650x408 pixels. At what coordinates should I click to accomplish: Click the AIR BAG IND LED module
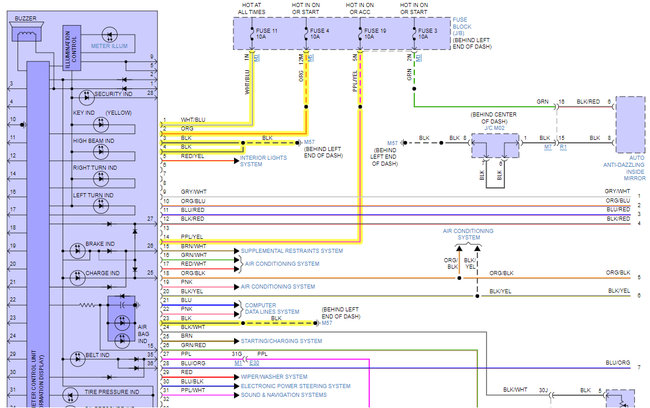click(x=121, y=319)
